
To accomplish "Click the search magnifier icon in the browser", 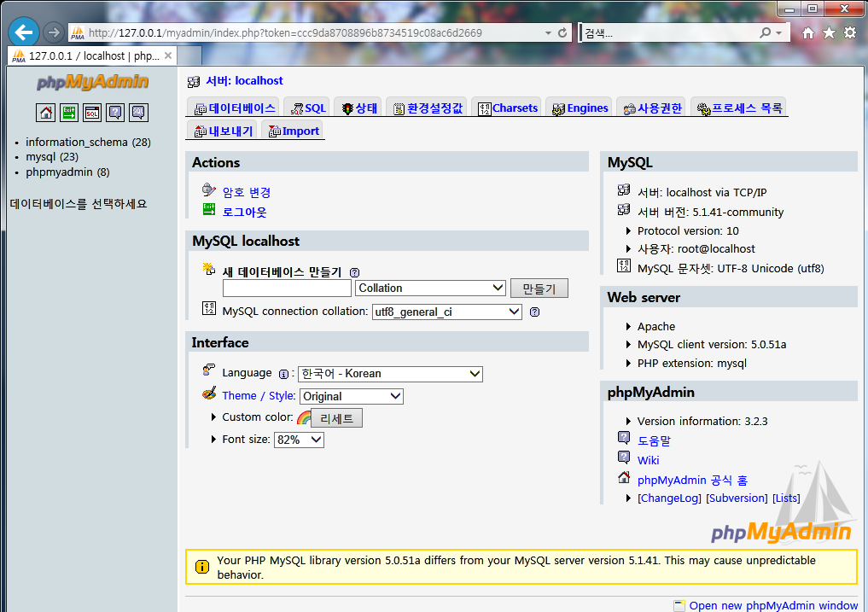I will pyautogui.click(x=765, y=32).
